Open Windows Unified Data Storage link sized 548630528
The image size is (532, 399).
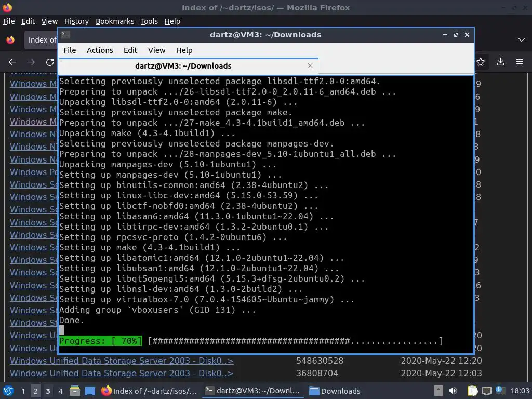[x=122, y=361]
